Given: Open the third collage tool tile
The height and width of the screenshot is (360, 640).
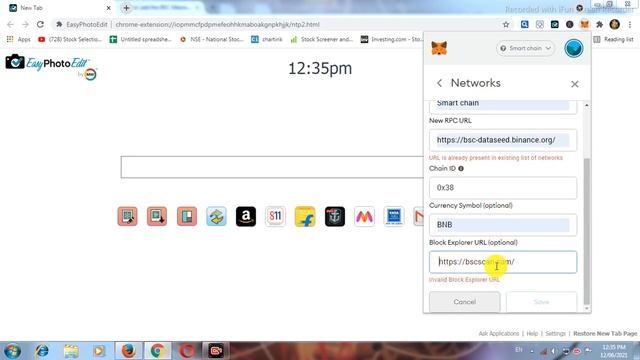Looking at the screenshot, I should pyautogui.click(x=187, y=216).
